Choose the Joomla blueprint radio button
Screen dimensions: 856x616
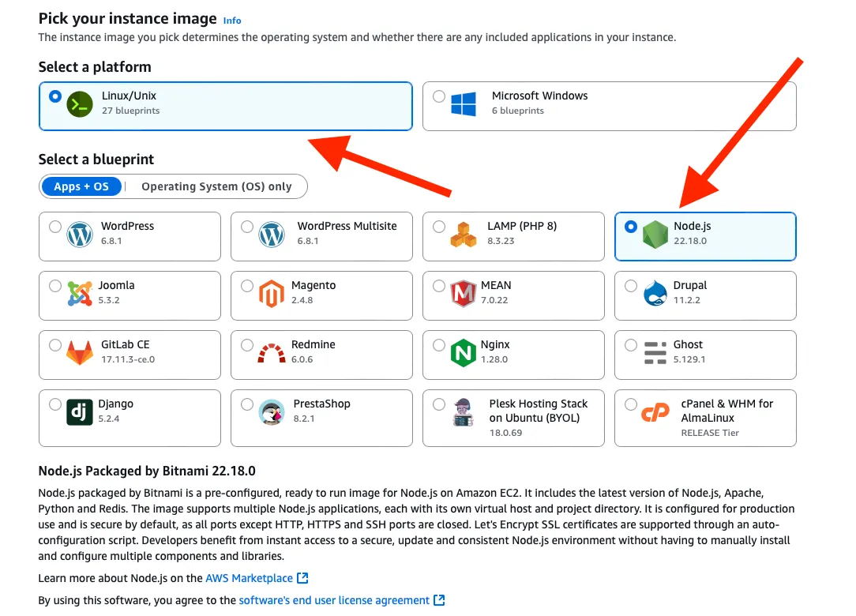(x=55, y=286)
